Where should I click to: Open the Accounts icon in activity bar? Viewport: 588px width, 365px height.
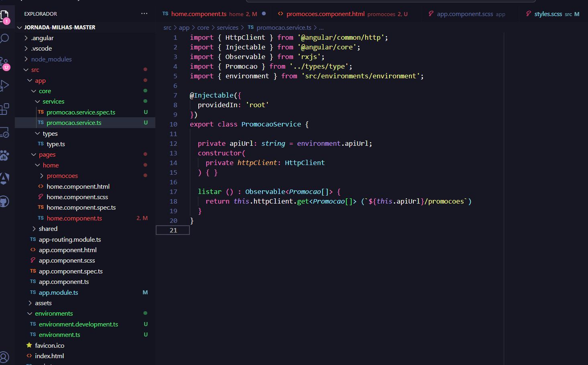click(x=4, y=357)
